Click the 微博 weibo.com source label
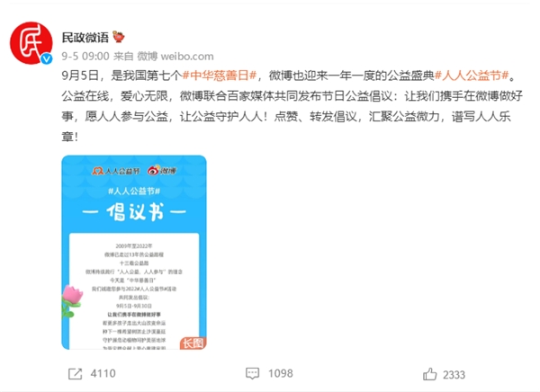The width and height of the screenshot is (540, 392). [175, 56]
